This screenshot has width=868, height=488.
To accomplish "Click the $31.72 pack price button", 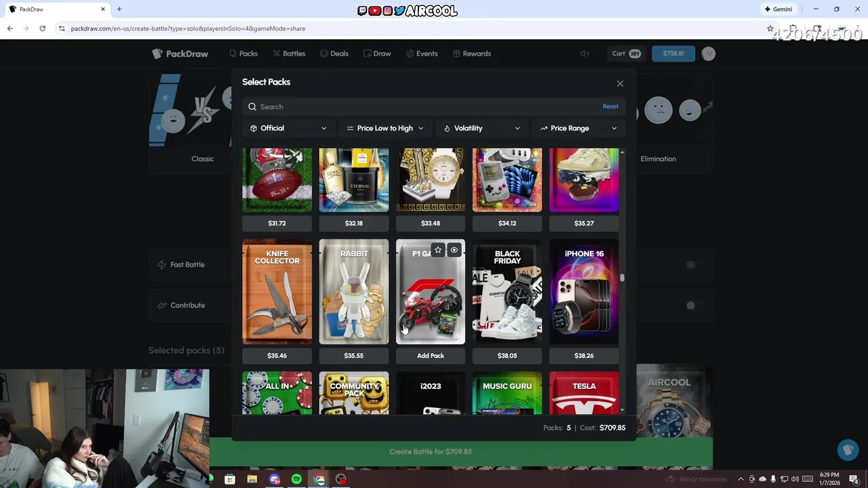I will (277, 223).
